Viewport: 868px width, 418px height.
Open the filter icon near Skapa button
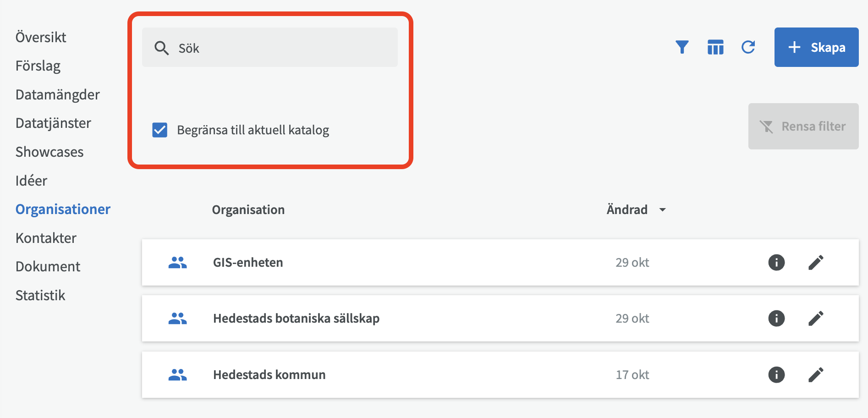click(682, 47)
